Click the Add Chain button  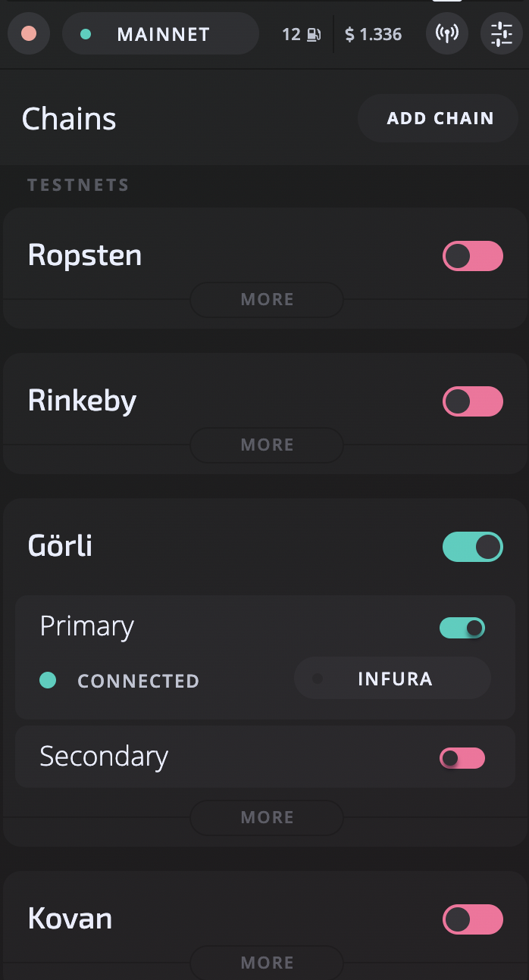click(x=438, y=118)
